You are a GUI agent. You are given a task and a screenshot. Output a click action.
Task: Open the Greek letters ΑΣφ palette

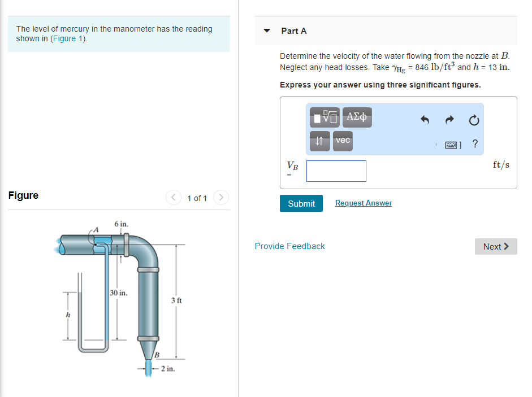pos(357,117)
